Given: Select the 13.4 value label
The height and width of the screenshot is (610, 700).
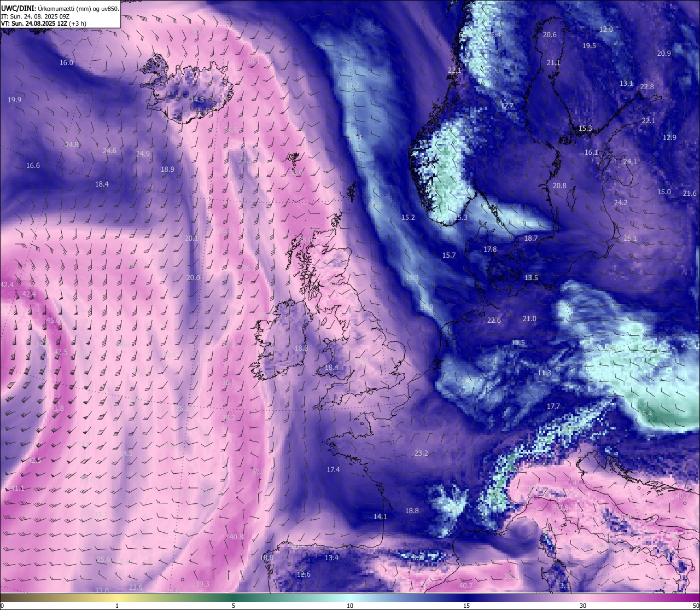Looking at the screenshot, I should [x=332, y=558].
